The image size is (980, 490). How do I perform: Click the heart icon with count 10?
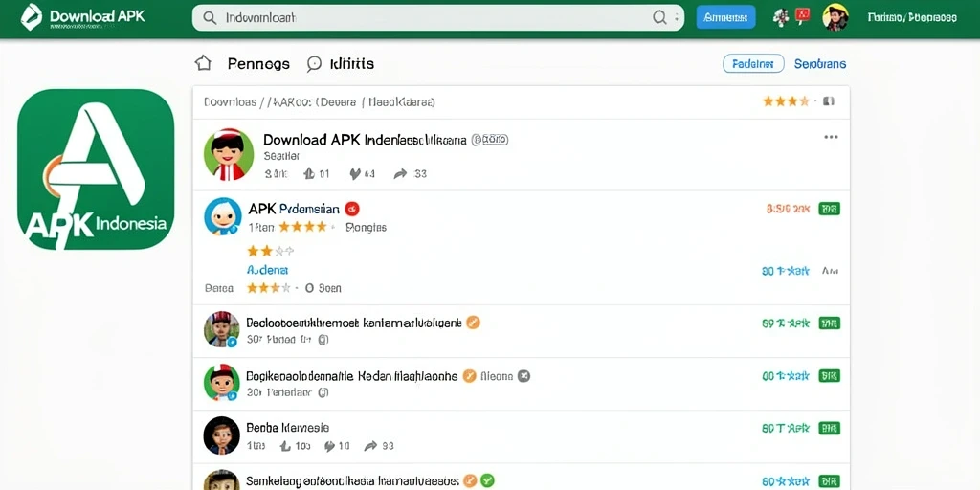[329, 446]
